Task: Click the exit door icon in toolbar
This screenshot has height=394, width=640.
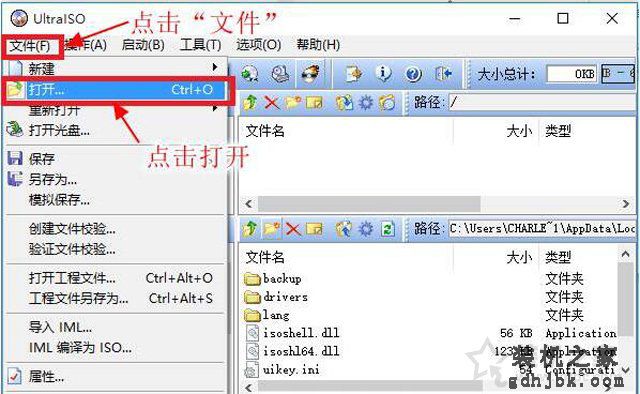Action: point(444,74)
